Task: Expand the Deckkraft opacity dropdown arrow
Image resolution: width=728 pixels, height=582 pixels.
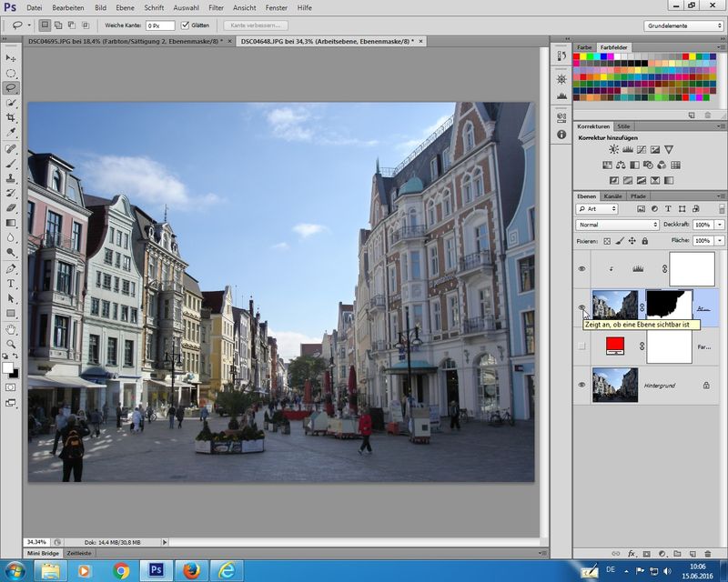Action: [x=720, y=225]
